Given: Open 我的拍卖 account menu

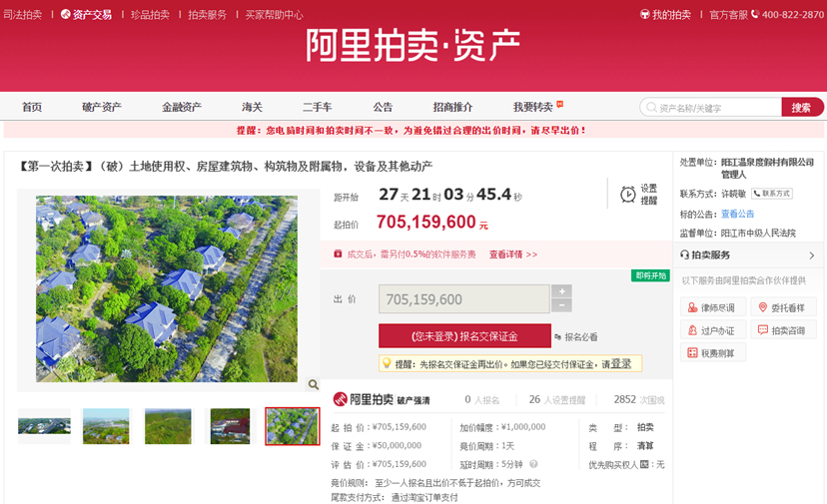Looking at the screenshot, I should point(665,15).
